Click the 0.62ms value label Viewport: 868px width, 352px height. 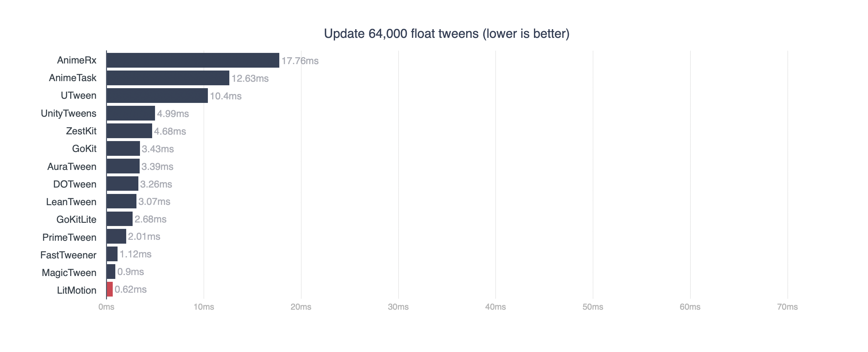(x=131, y=289)
